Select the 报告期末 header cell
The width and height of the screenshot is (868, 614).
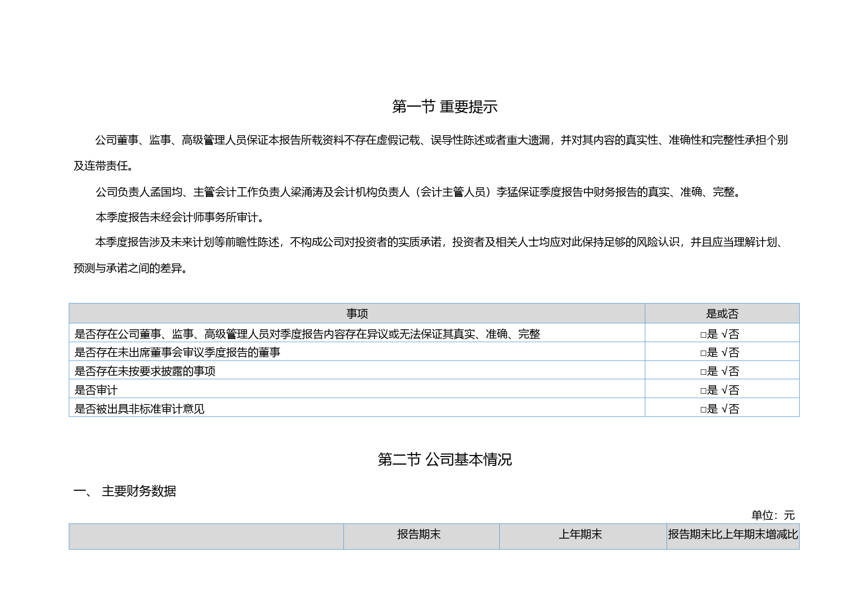click(x=419, y=534)
